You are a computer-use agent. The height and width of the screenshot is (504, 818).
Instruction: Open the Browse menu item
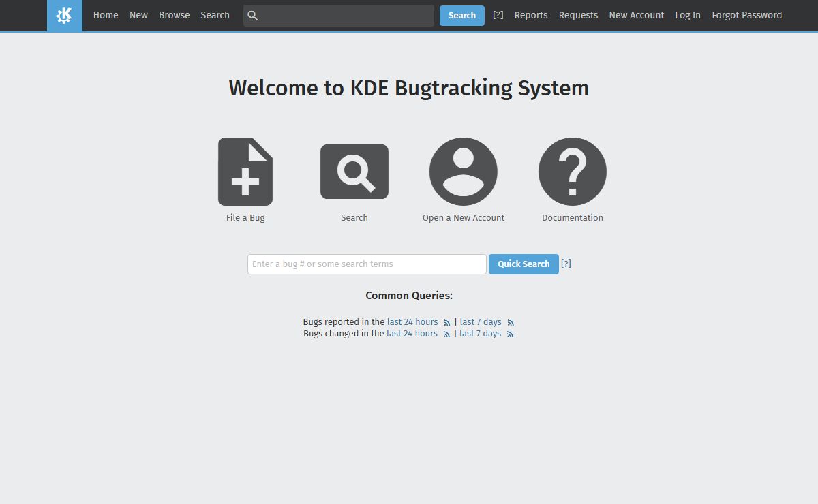(x=175, y=15)
